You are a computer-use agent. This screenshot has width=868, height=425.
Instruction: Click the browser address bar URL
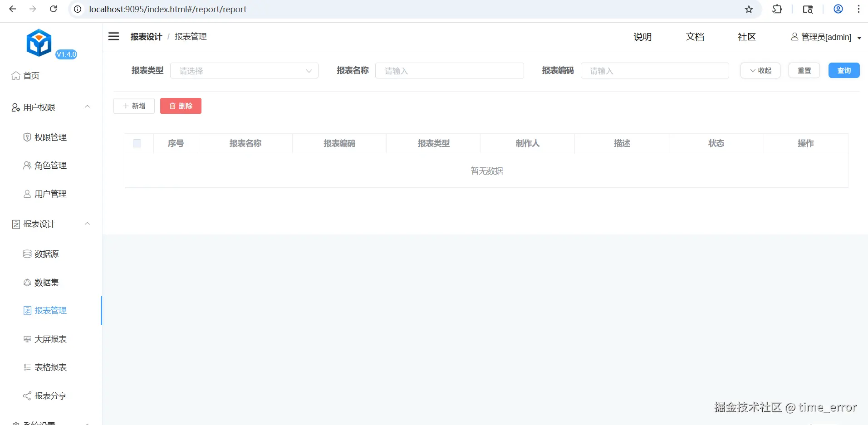168,9
